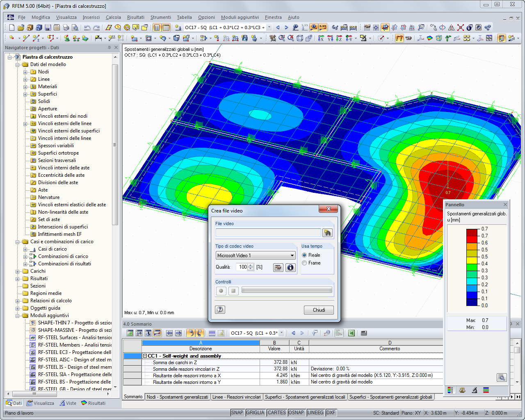The height and width of the screenshot is (420, 525).
Task: Open the scales tab icon in Pannello
Action: 462,390
